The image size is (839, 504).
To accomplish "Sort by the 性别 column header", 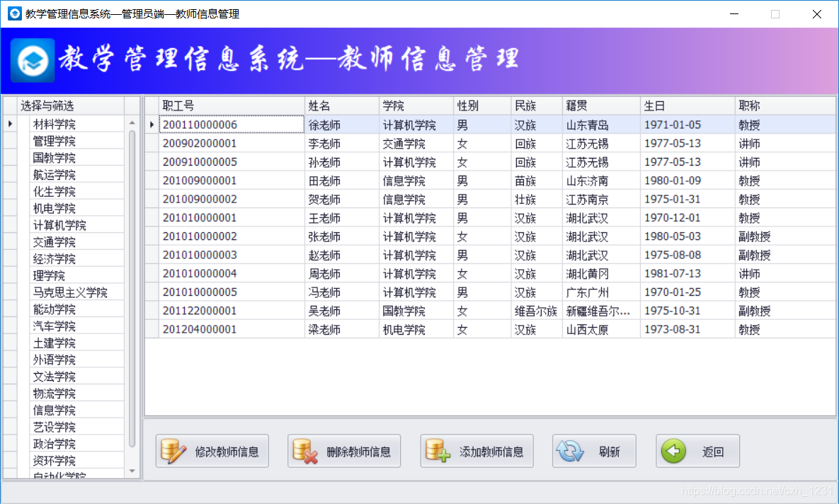I will click(482, 106).
